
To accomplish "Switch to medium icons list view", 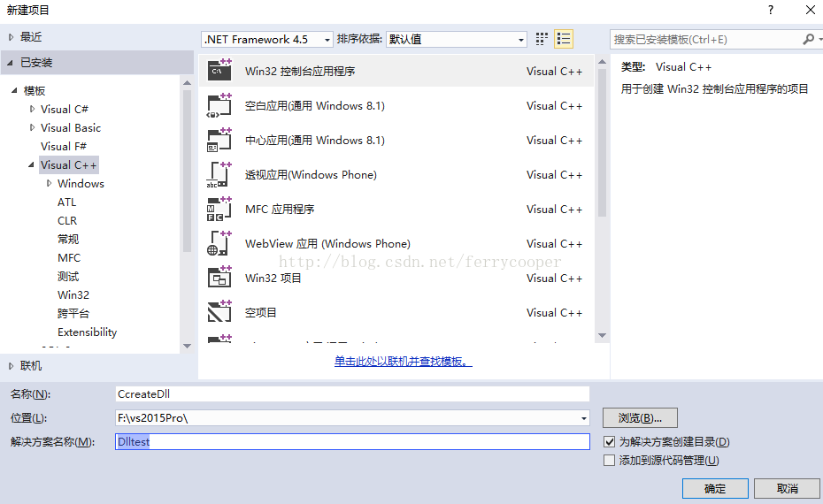I will pos(563,39).
